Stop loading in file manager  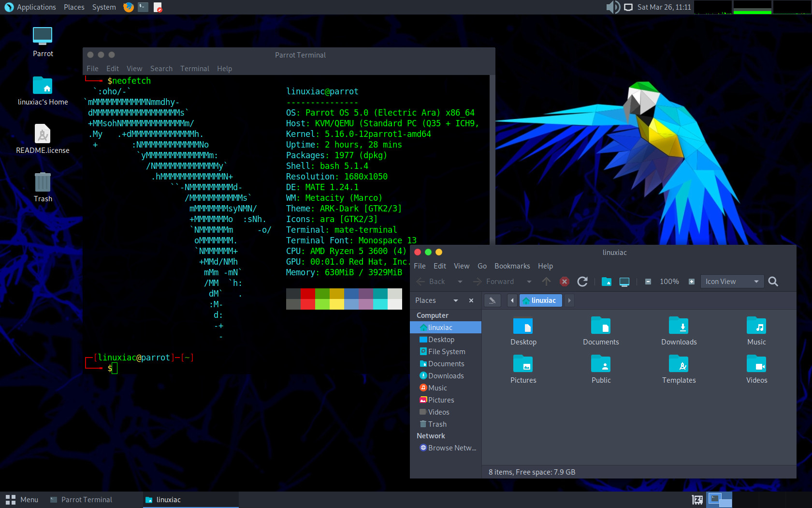(564, 282)
